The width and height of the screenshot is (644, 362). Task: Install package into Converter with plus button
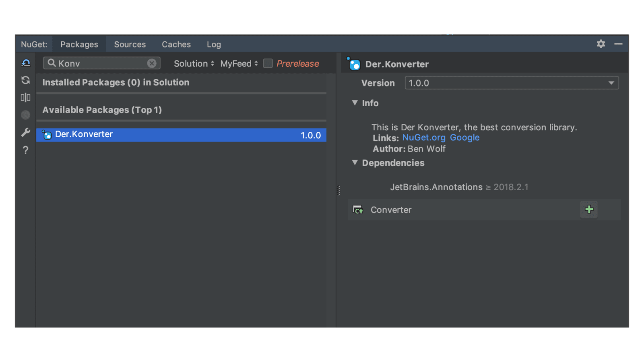pyautogui.click(x=589, y=209)
